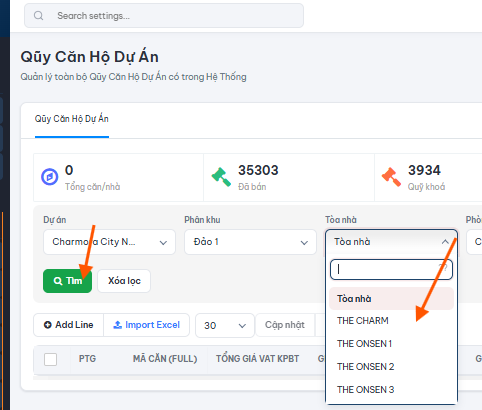
Task: Tick the select-all checkbox in table header
Action: (x=50, y=359)
